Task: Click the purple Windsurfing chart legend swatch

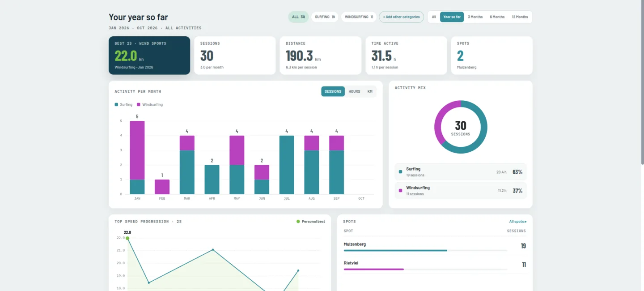Action: (x=139, y=104)
